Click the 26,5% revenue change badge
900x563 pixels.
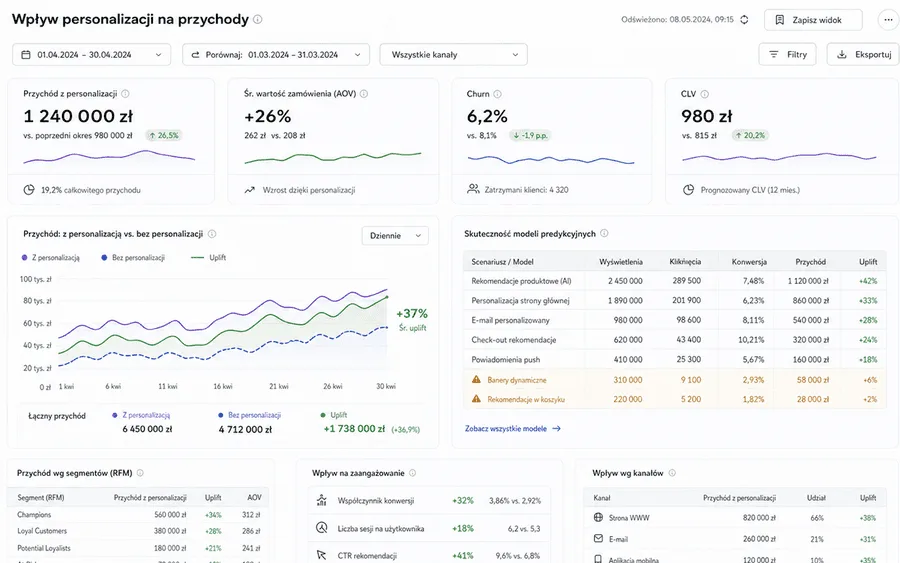pos(164,135)
